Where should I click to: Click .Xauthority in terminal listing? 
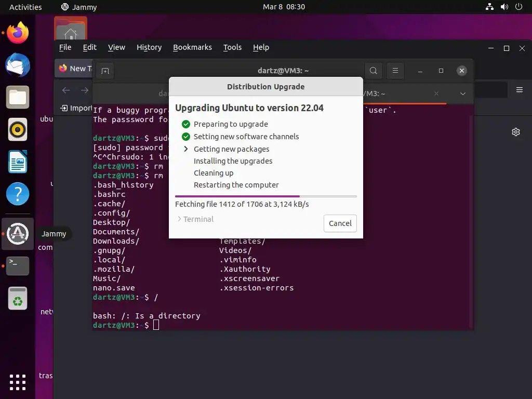click(x=245, y=269)
